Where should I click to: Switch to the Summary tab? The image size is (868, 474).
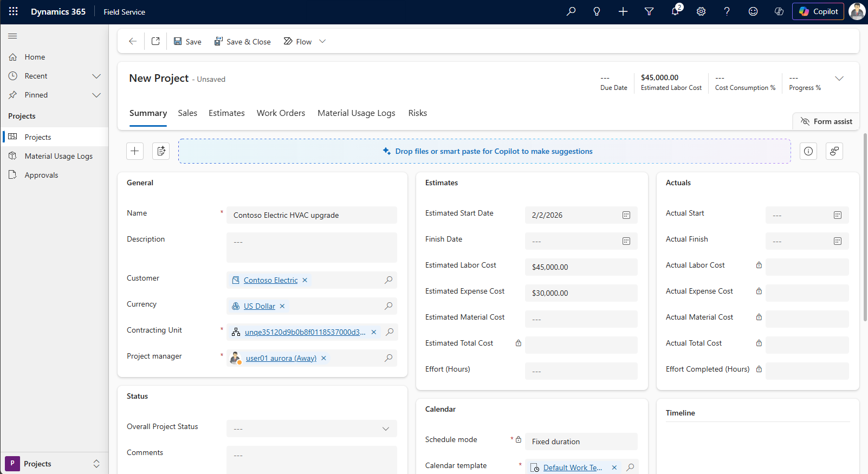pyautogui.click(x=148, y=113)
